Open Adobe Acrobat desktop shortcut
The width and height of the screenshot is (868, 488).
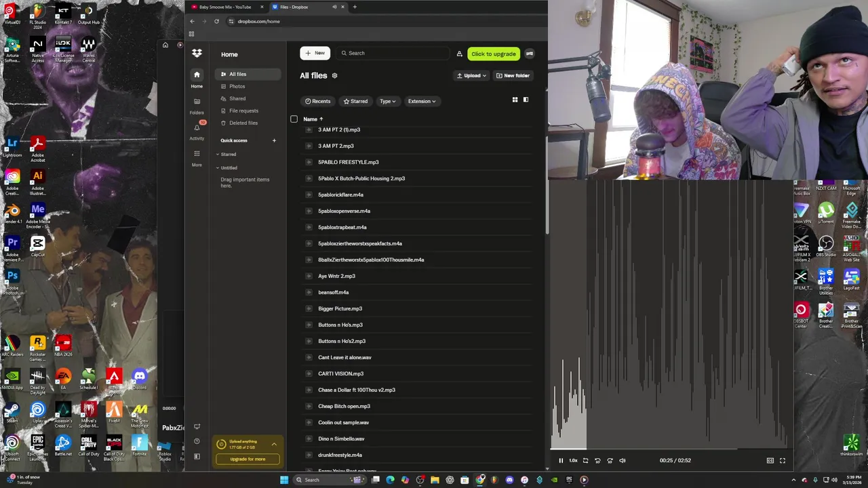pos(37,149)
